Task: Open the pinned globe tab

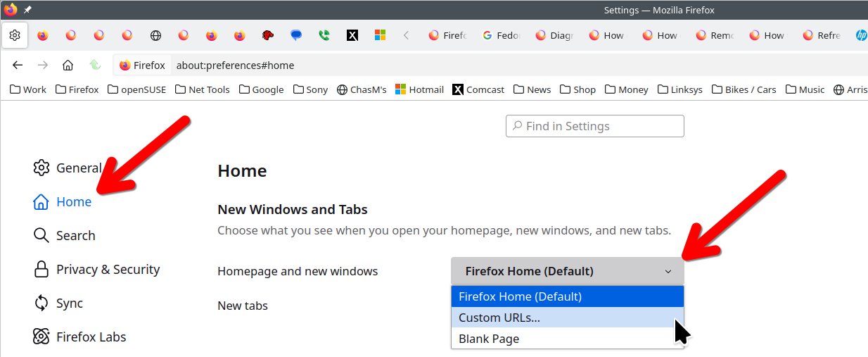Action: [155, 35]
